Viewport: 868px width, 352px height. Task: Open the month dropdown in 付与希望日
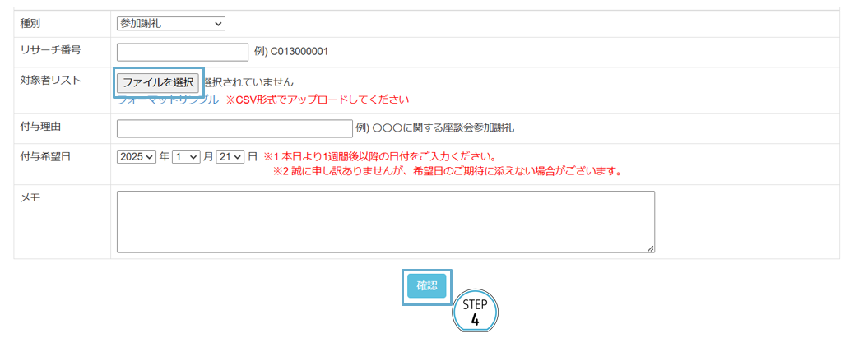coord(186,156)
